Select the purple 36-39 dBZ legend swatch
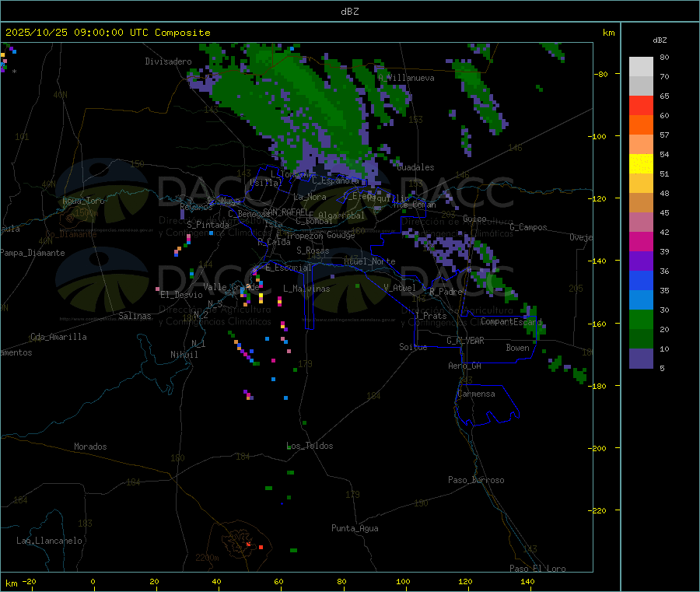 (641, 261)
